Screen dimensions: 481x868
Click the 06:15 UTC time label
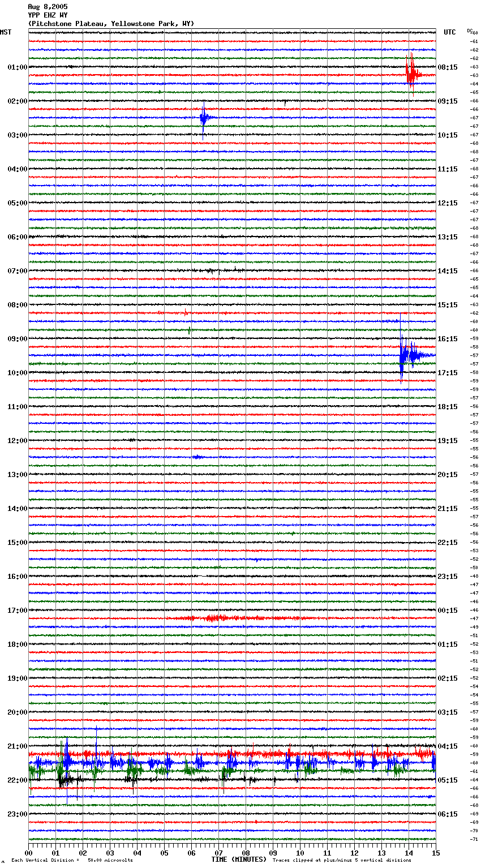click(448, 814)
